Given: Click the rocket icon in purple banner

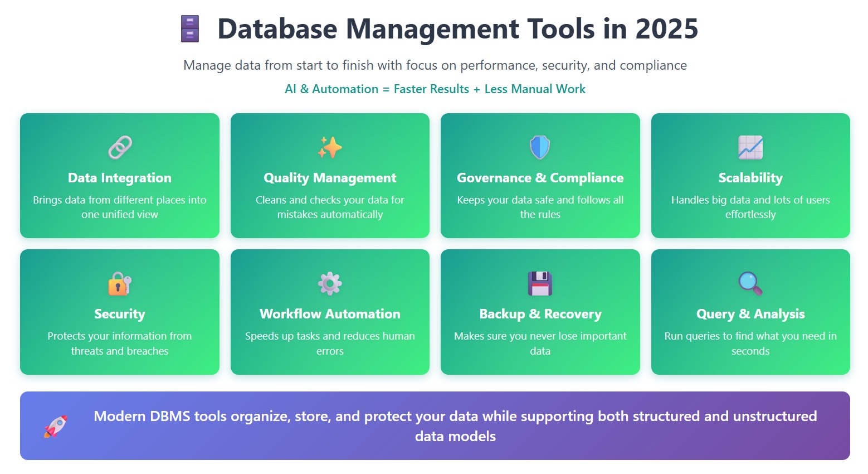Looking at the screenshot, I should 56,427.
